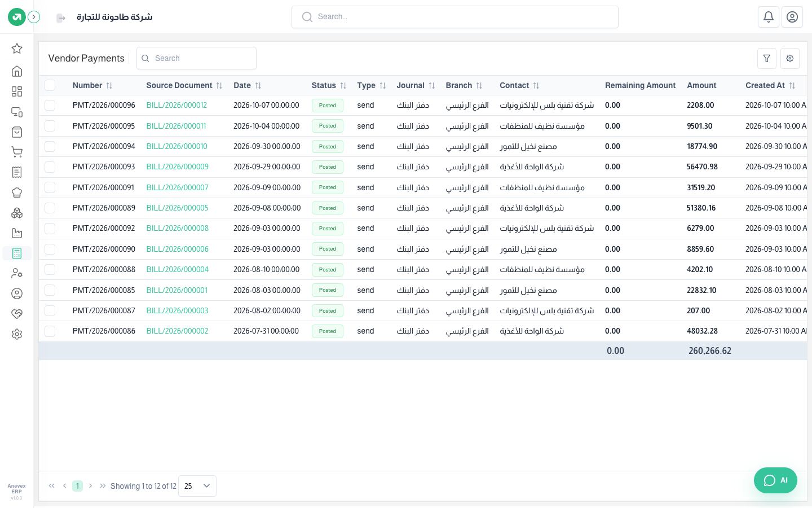812x508 pixels.
Task: Open the notifications bell
Action: [x=769, y=17]
